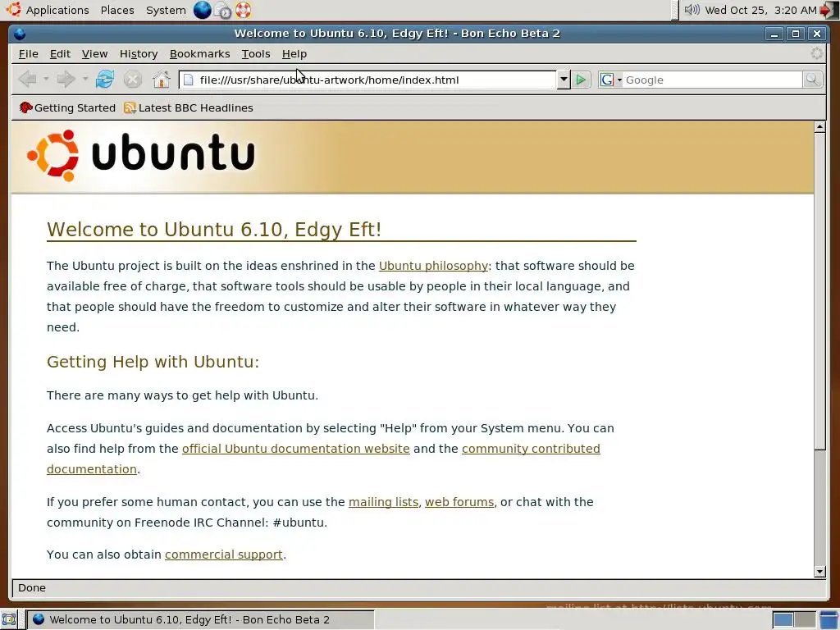Screen dimensions: 840x630
Task: Click the Stop loading button
Action: 132,80
